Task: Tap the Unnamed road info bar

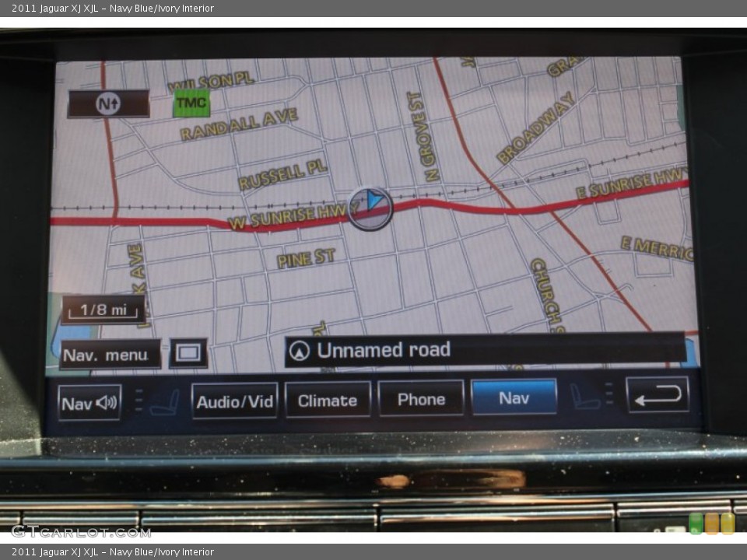Action: [x=485, y=350]
